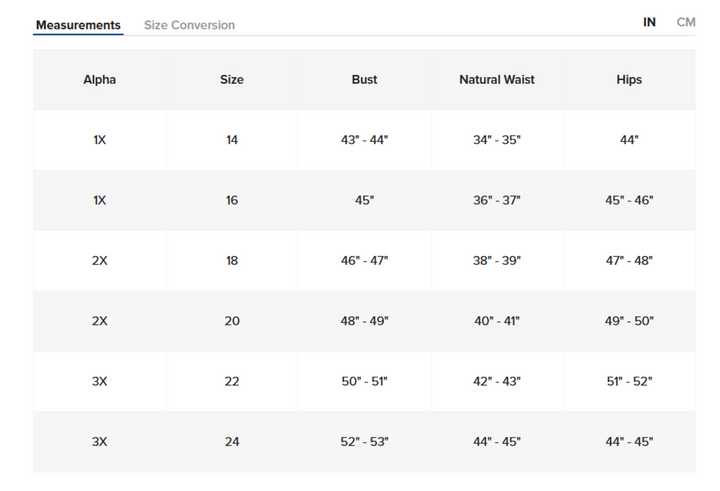Click the 51" - 52" hips cell
Screen dimensions: 720x491
[x=629, y=381]
